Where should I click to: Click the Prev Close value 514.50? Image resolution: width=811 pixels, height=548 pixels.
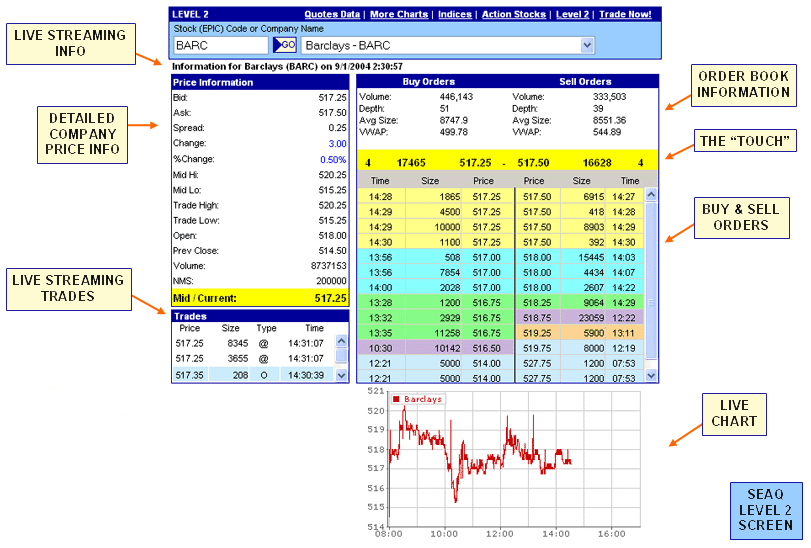[333, 251]
